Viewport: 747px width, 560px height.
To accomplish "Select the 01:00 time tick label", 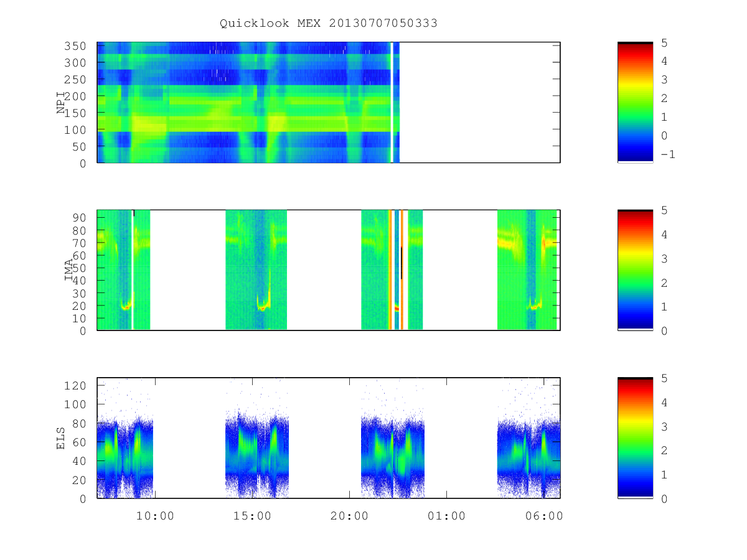I will (x=447, y=516).
